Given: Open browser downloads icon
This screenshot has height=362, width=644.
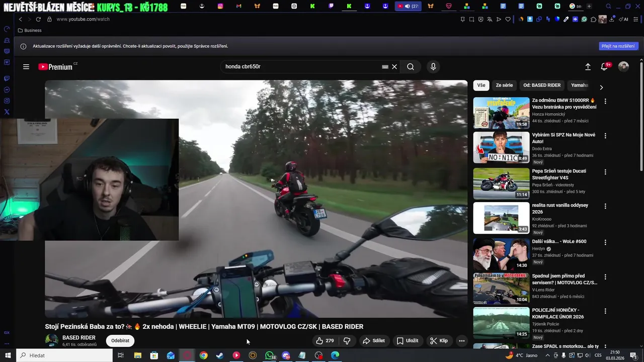Looking at the screenshot, I should (612, 19).
